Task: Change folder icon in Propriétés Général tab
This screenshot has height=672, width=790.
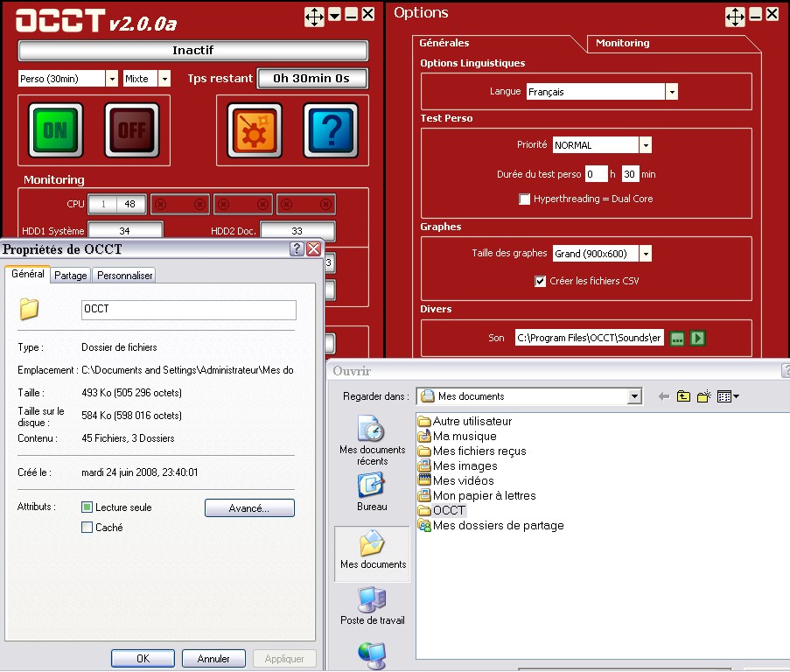Action: [29, 309]
